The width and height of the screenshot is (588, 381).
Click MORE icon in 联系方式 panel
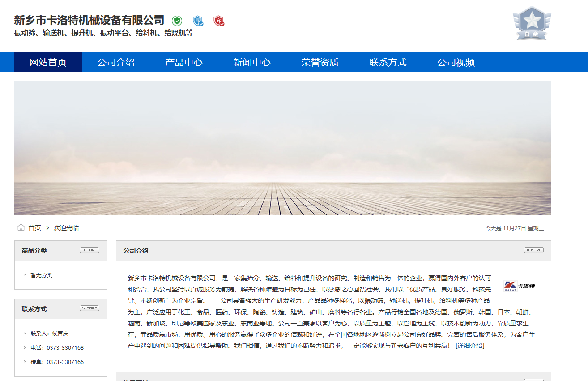[x=89, y=308]
